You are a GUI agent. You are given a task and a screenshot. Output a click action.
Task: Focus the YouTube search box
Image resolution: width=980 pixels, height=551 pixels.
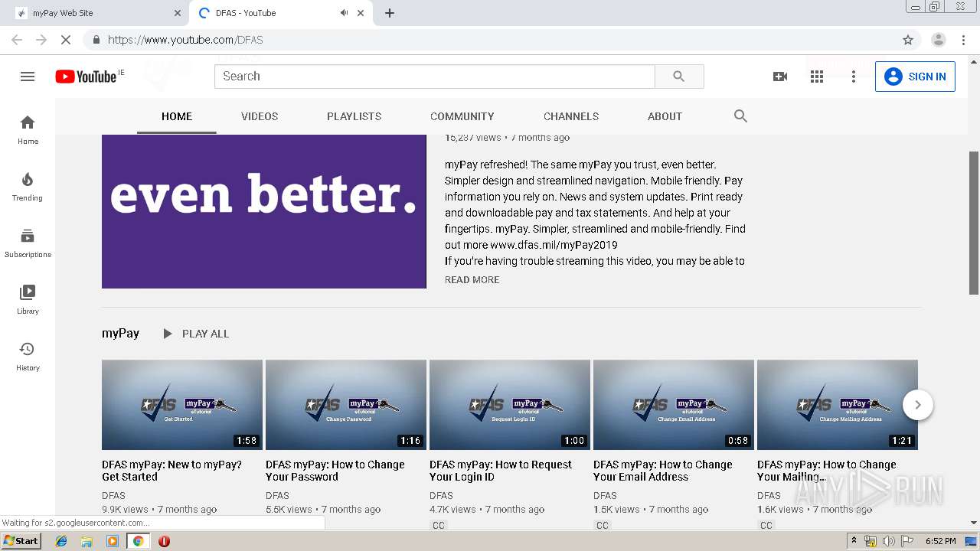435,77
